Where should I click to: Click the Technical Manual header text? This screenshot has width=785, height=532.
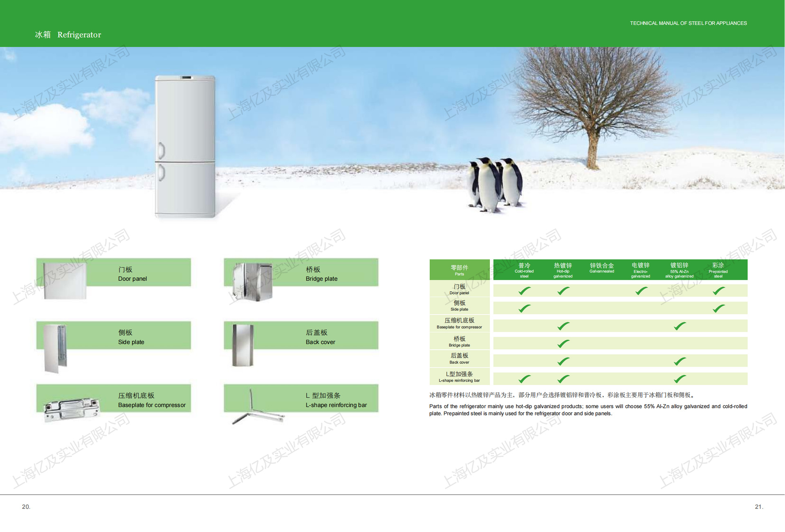[688, 23]
